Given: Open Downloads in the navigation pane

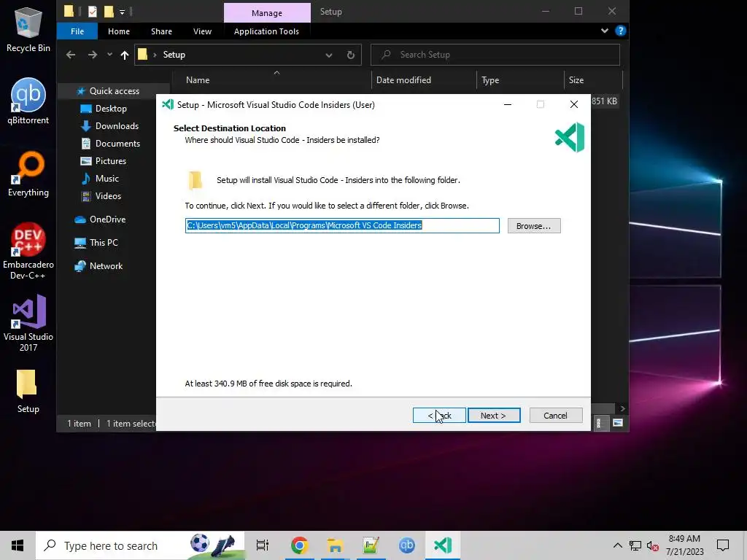Looking at the screenshot, I should [x=117, y=126].
